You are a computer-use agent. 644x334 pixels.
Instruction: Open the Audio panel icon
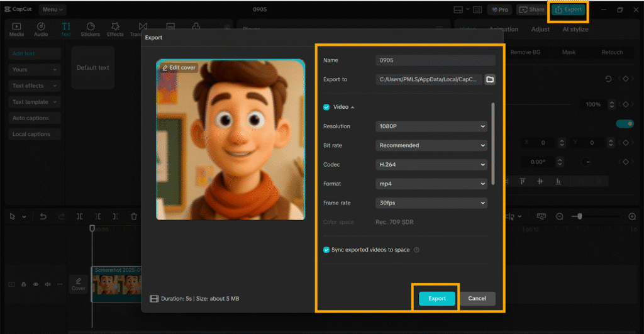[x=41, y=30]
